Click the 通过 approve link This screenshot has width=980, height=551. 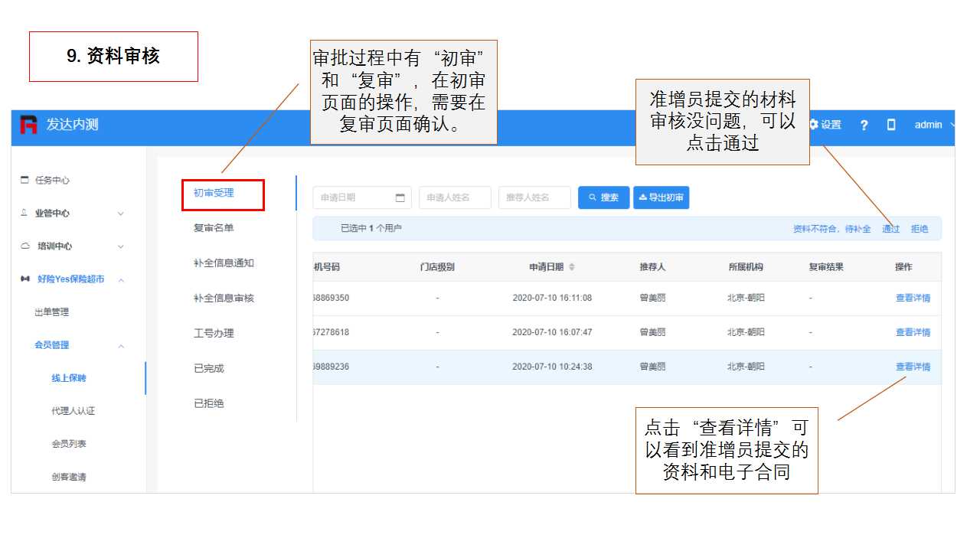890,229
